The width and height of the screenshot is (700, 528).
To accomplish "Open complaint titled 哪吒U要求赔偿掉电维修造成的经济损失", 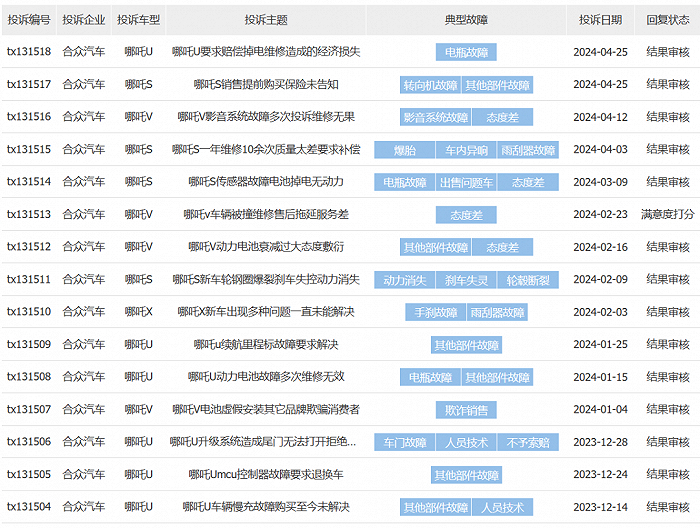I will click(x=266, y=52).
